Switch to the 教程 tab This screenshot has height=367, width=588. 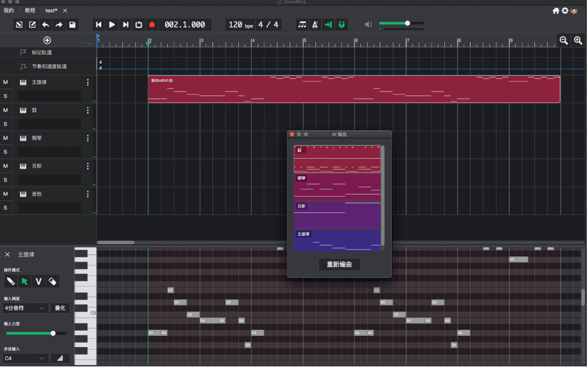pos(30,10)
